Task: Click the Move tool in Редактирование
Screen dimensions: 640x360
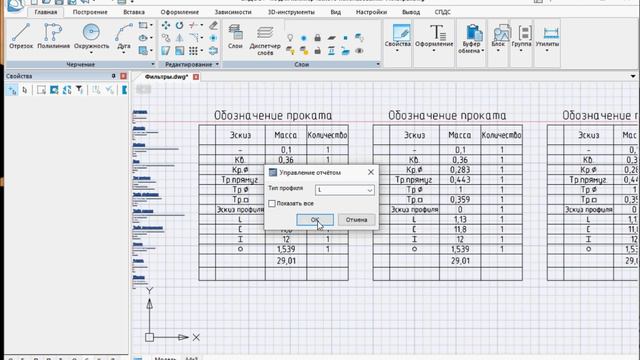Action: pyautogui.click(x=166, y=25)
